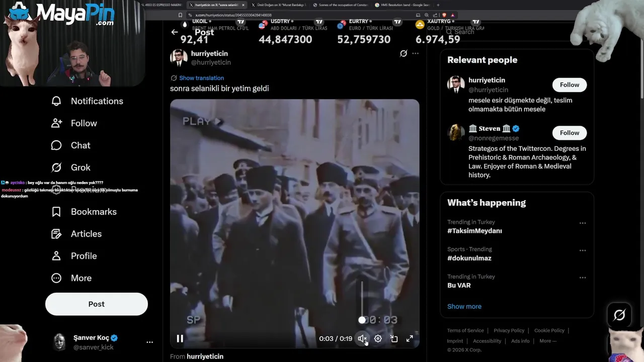Click the hurriyeticin author name on the post
Screen dimensions: 644x362
click(x=209, y=53)
